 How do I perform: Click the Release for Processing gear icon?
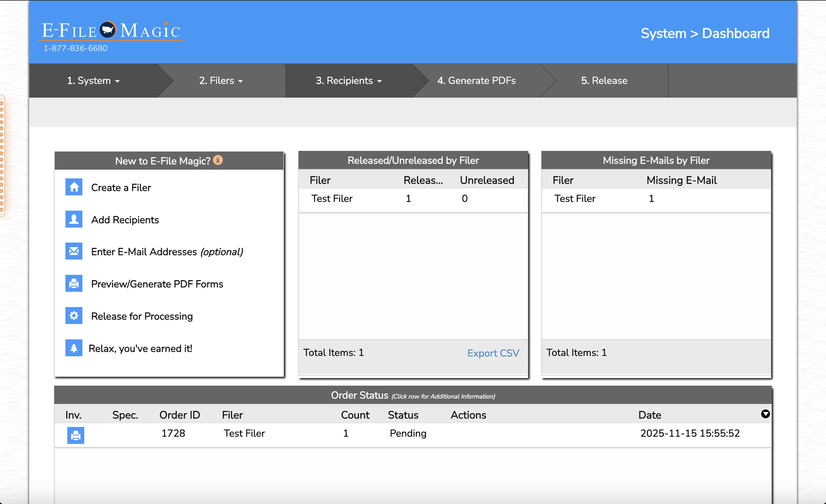(x=74, y=316)
